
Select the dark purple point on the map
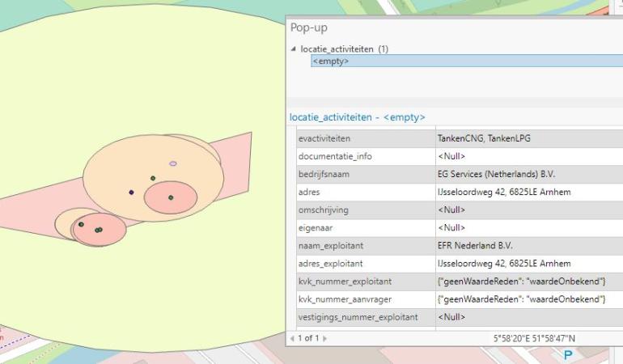pyautogui.click(x=131, y=193)
